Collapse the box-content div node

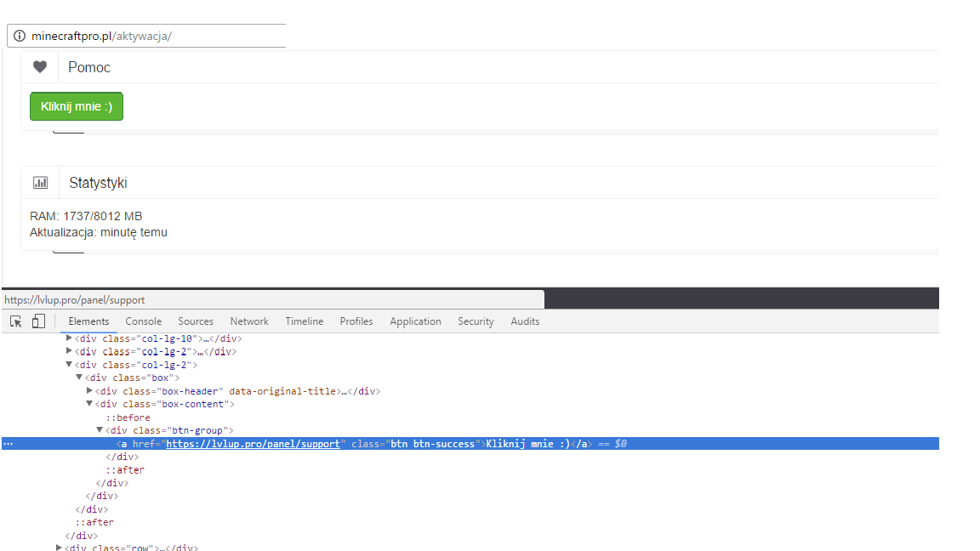(89, 404)
